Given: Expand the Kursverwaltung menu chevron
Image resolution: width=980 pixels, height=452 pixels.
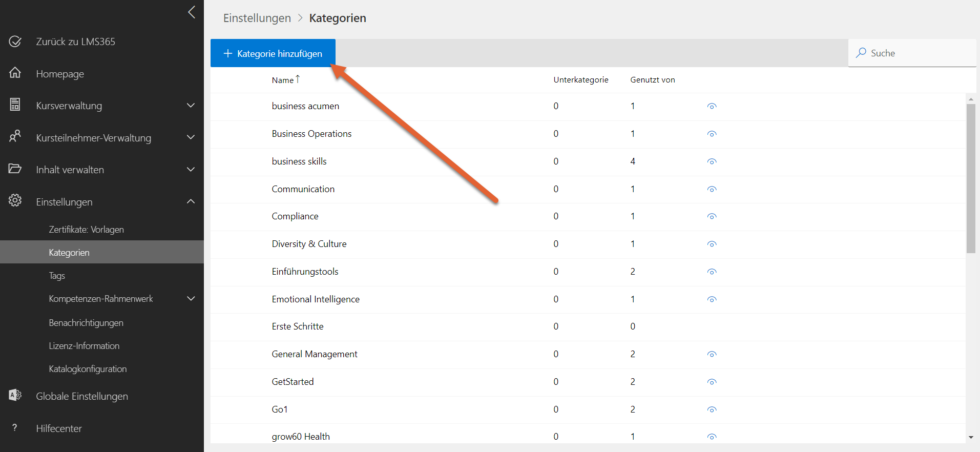Looking at the screenshot, I should 191,106.
